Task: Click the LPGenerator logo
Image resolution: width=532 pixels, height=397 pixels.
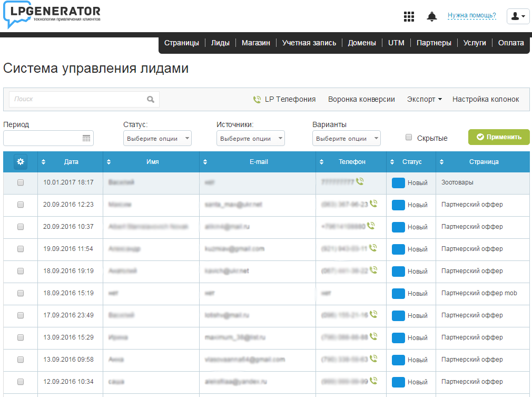Action: pyautogui.click(x=52, y=16)
